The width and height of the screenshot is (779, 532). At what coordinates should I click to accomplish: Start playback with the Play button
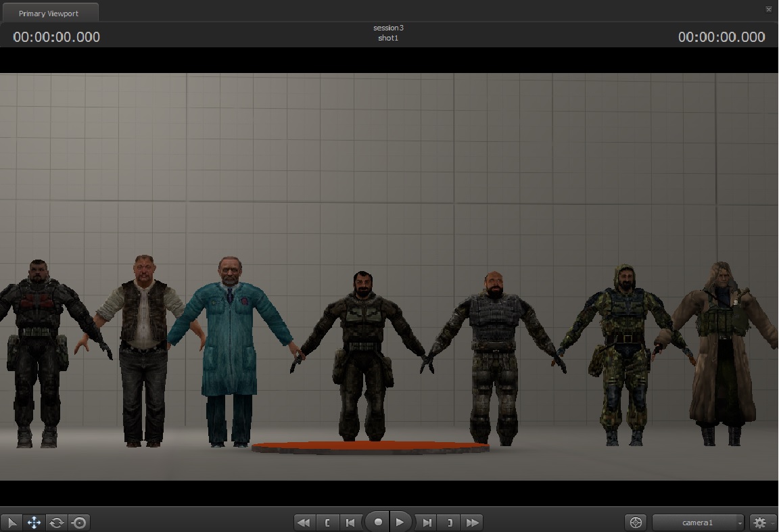tap(400, 522)
